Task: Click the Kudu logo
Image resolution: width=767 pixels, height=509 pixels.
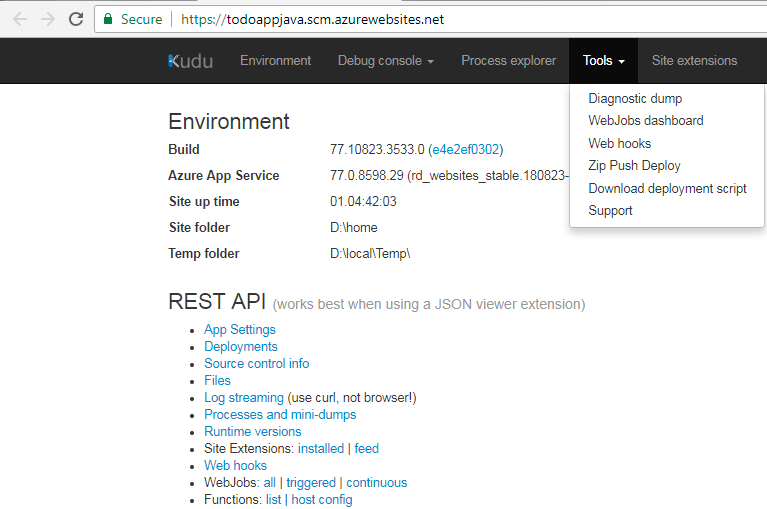Action: click(x=190, y=61)
